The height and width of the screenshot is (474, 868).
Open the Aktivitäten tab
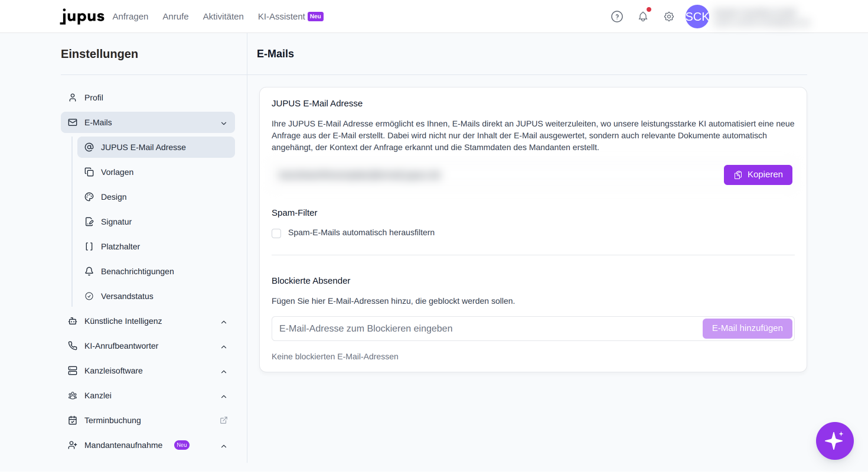coord(223,17)
